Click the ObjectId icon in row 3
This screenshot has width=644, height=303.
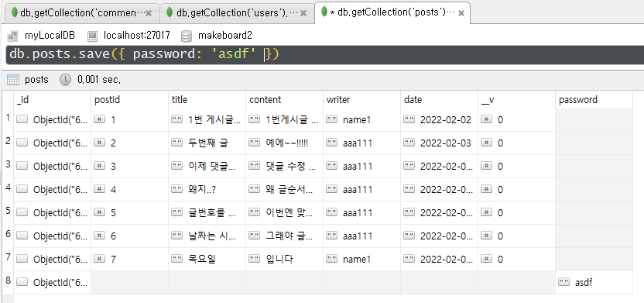22,166
